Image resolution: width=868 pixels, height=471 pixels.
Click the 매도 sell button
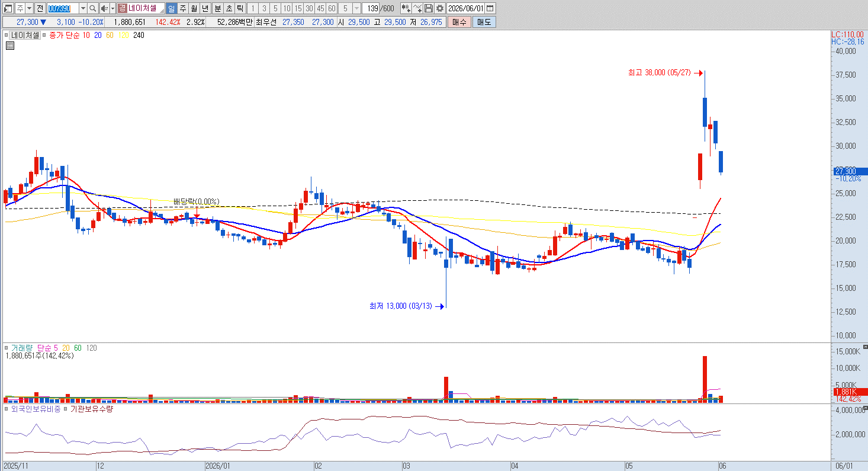(484, 22)
